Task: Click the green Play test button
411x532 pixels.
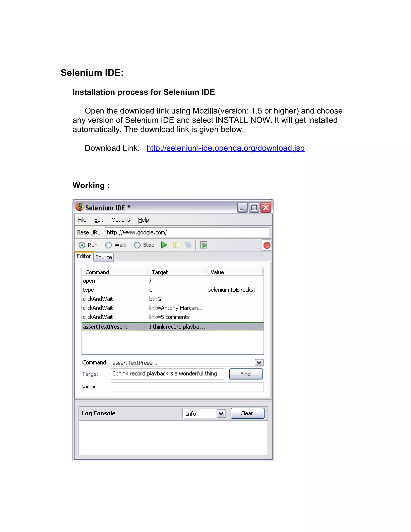Action: click(x=164, y=245)
